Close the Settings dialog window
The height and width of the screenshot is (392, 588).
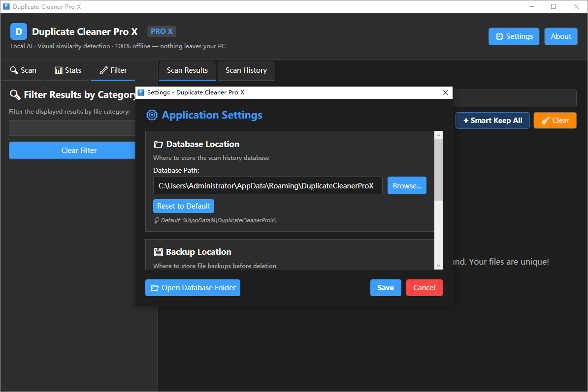tap(445, 92)
